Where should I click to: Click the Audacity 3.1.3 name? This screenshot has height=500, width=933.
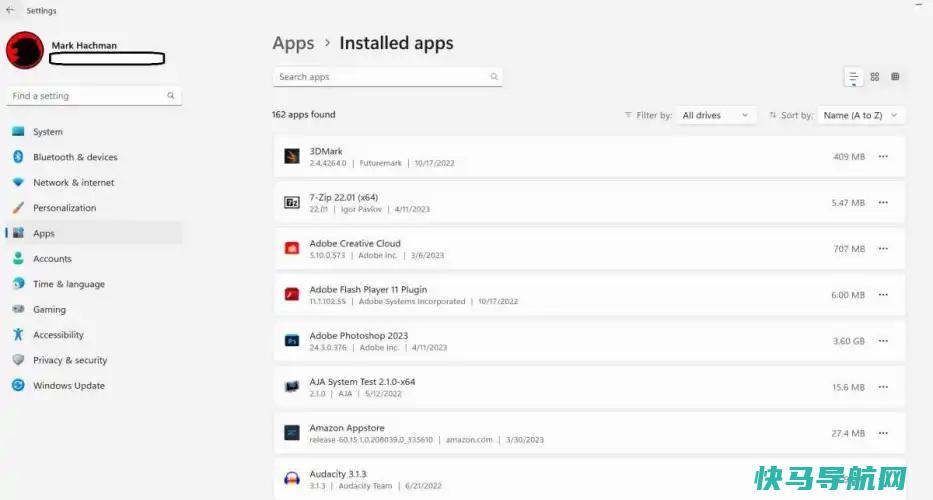tap(338, 474)
